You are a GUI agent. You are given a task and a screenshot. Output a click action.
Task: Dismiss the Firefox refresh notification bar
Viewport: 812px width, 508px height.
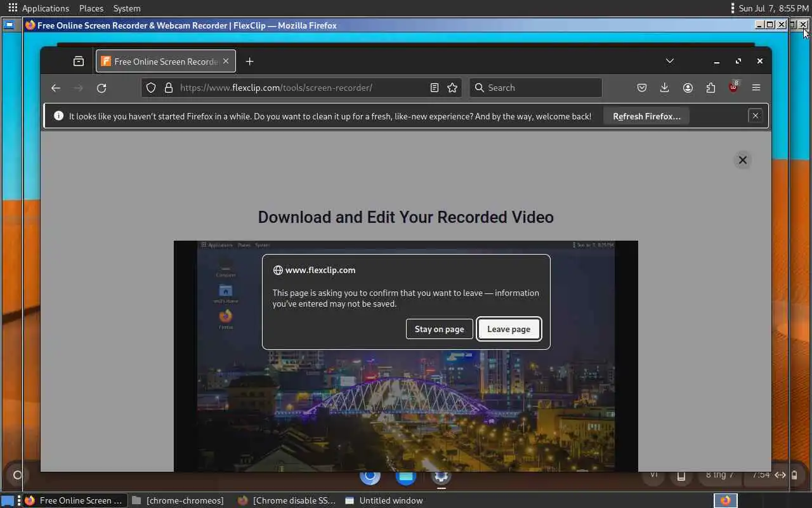click(755, 116)
